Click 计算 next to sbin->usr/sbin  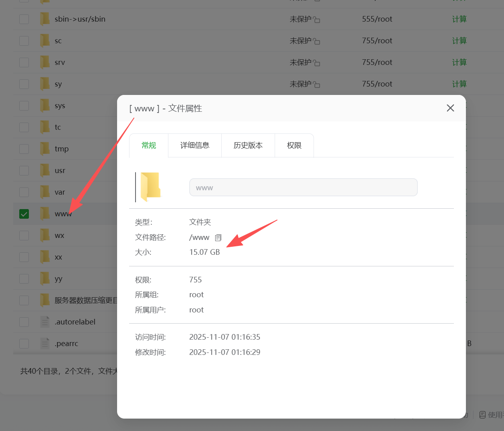point(459,19)
